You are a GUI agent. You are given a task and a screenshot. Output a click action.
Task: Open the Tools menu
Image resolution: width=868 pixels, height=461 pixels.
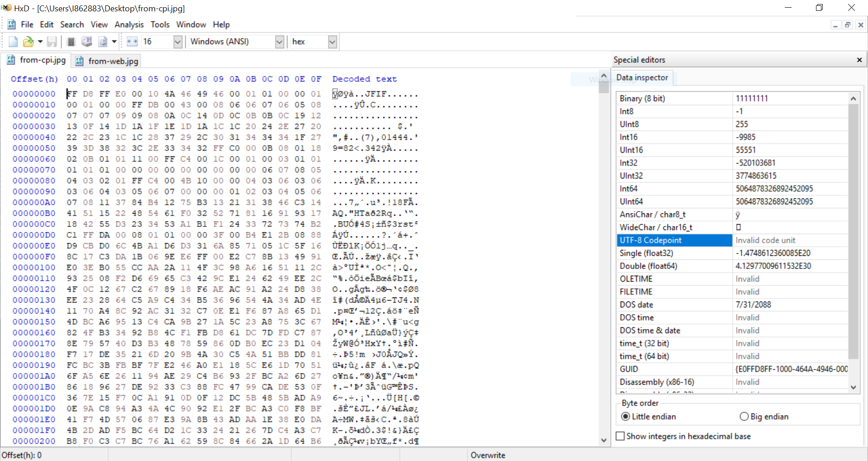(160, 24)
